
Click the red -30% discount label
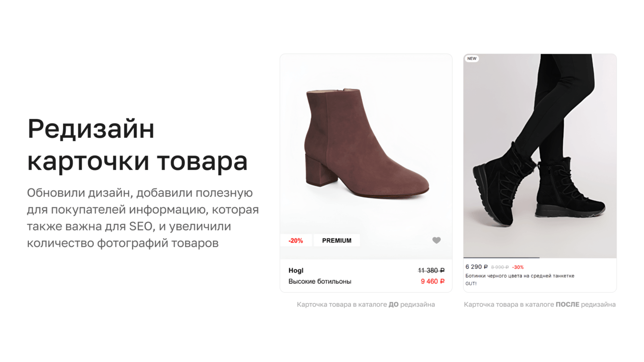pos(518,267)
